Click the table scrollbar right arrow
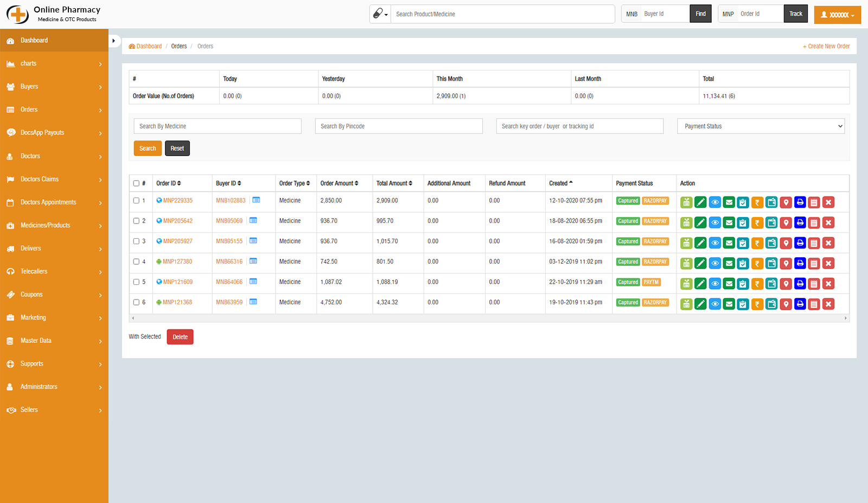Screen dimensions: 868x503 pos(846,319)
